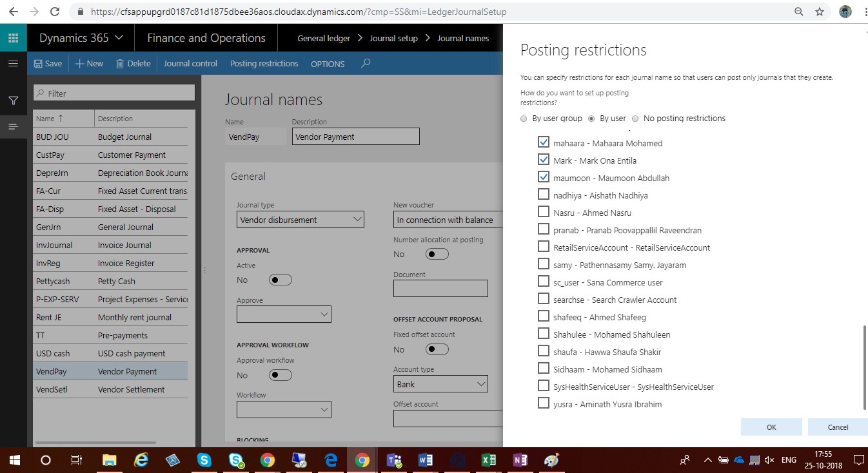Open the OPTIONS tab
868x473 pixels.
328,64
